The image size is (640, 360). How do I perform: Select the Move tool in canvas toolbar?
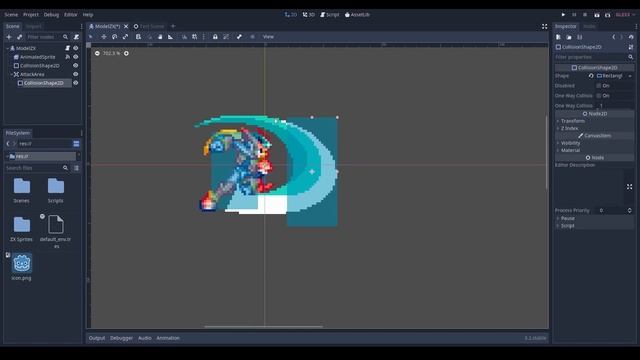tap(104, 37)
